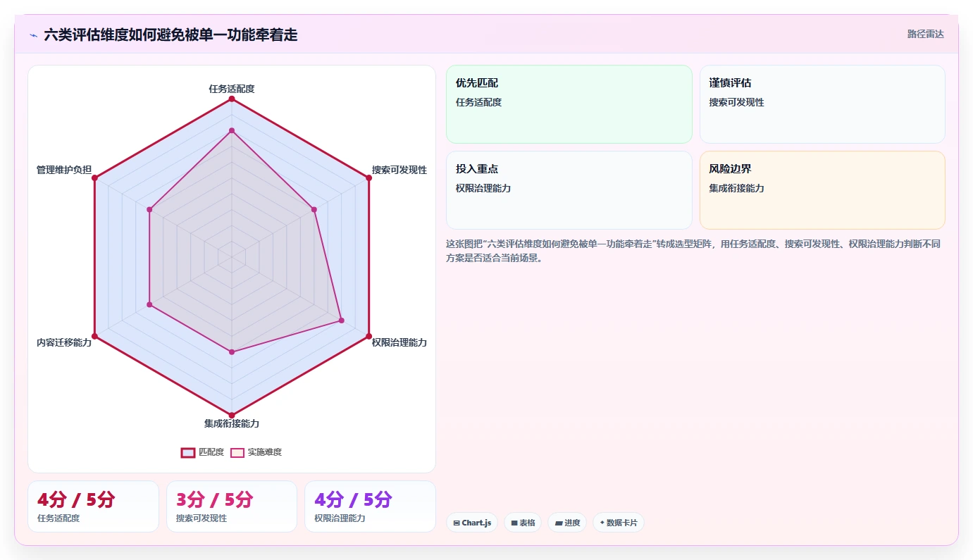Image resolution: width=973 pixels, height=560 pixels.
Task: Click the 实施难度 point on 权限治理能力 axis
Action: pyautogui.click(x=341, y=321)
